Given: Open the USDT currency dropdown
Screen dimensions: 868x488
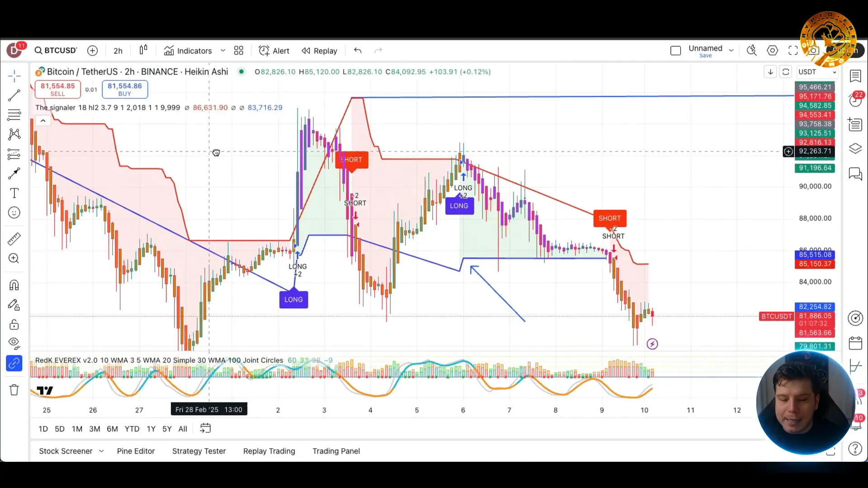Looking at the screenshot, I should point(817,72).
